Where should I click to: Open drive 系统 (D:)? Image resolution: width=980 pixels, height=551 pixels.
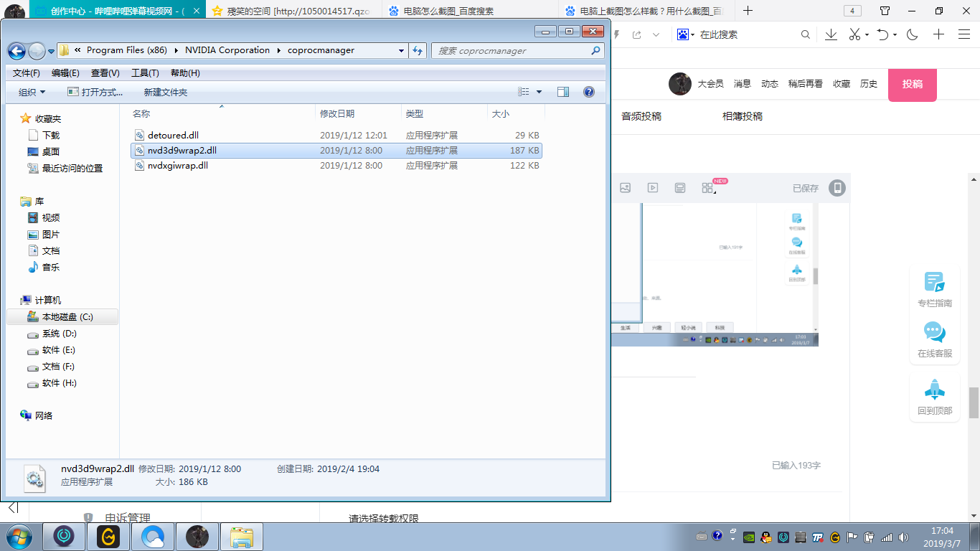point(60,334)
